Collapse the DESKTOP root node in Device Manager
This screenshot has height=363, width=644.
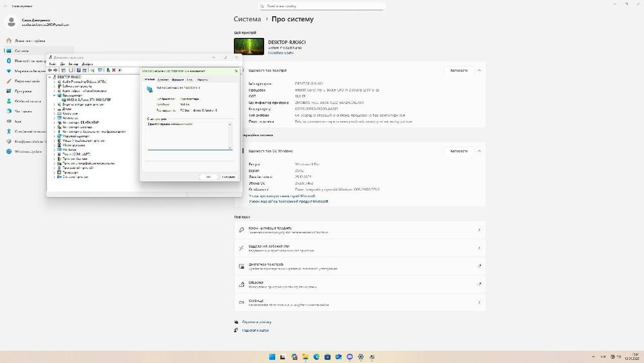point(50,77)
